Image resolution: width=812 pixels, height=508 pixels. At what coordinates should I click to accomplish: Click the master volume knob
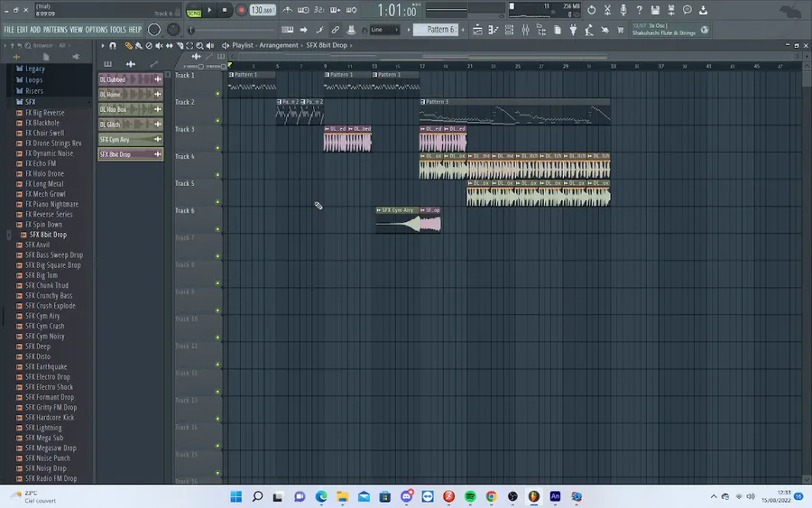[x=153, y=30]
